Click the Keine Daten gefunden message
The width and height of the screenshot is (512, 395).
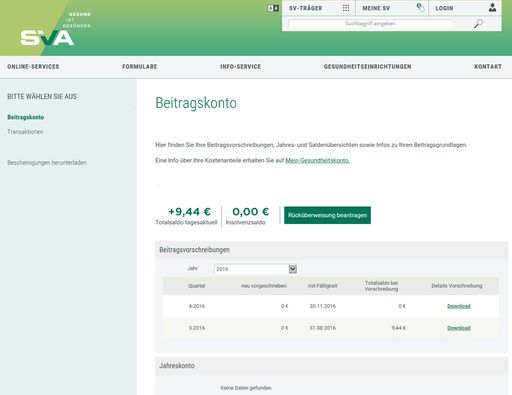pyautogui.click(x=246, y=388)
